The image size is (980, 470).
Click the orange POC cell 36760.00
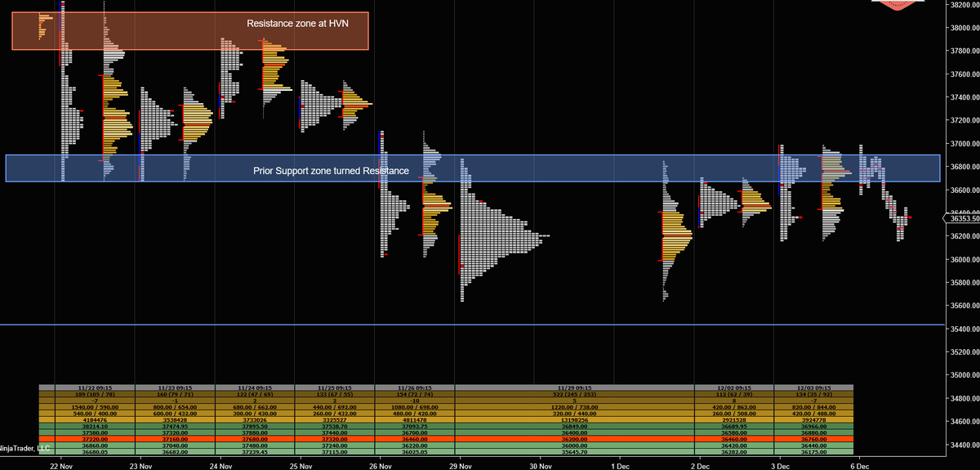click(813, 439)
